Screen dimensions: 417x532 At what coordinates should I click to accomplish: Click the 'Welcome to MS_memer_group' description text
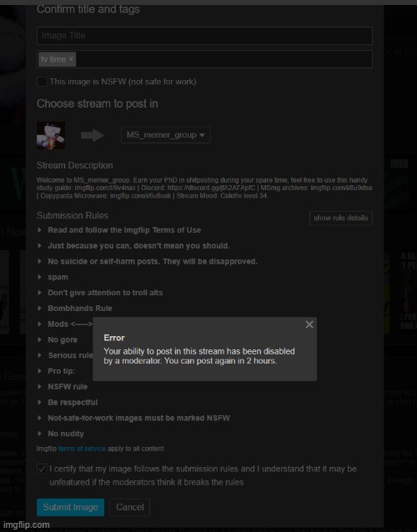204,188
